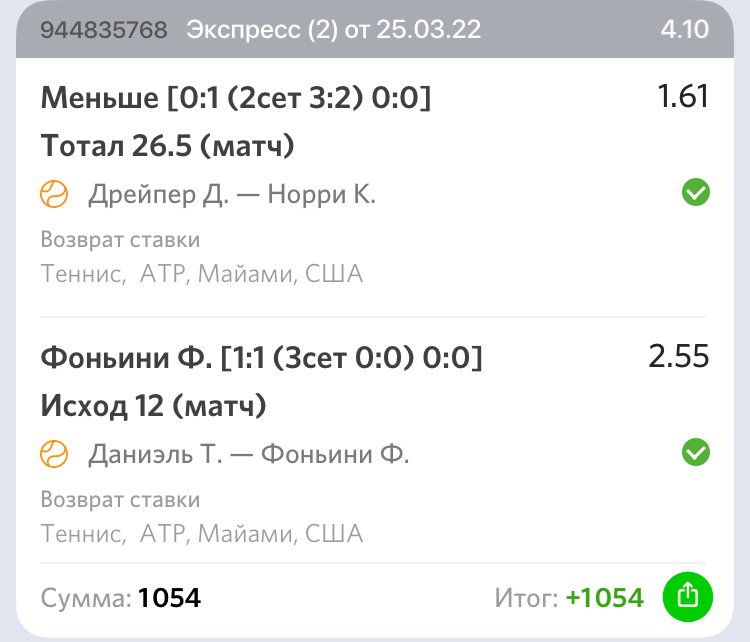The image size is (750, 642).
Task: Open the Экспресс (2) от 25.03.22 header
Action: tap(334, 30)
